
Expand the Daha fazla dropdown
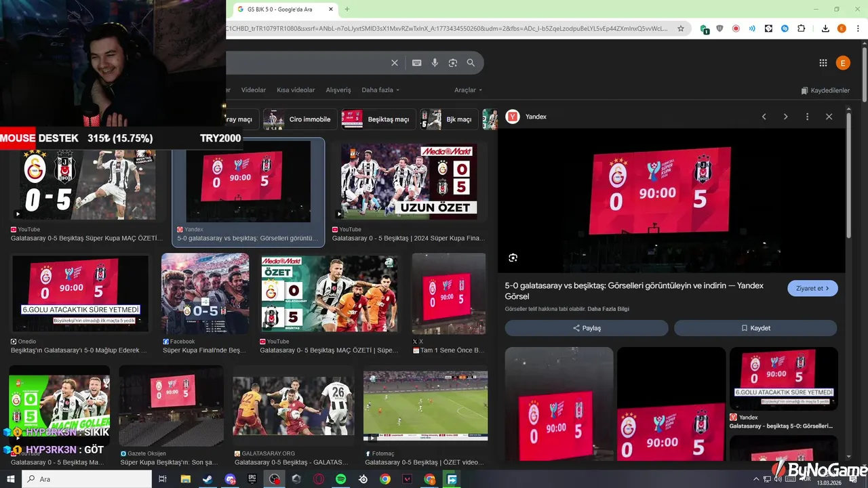pyautogui.click(x=380, y=90)
